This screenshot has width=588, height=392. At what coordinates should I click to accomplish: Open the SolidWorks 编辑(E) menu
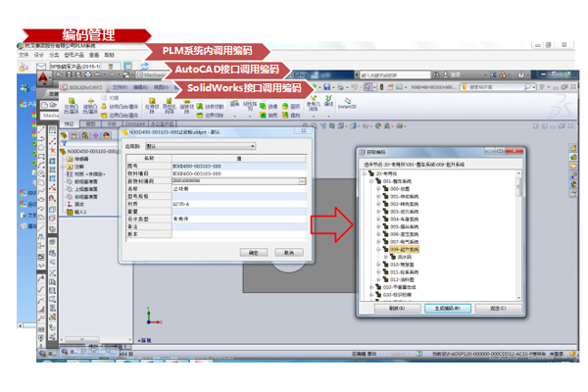[140, 87]
